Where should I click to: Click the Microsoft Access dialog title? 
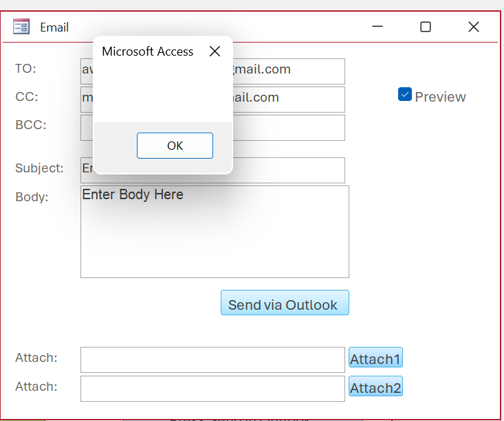point(147,52)
